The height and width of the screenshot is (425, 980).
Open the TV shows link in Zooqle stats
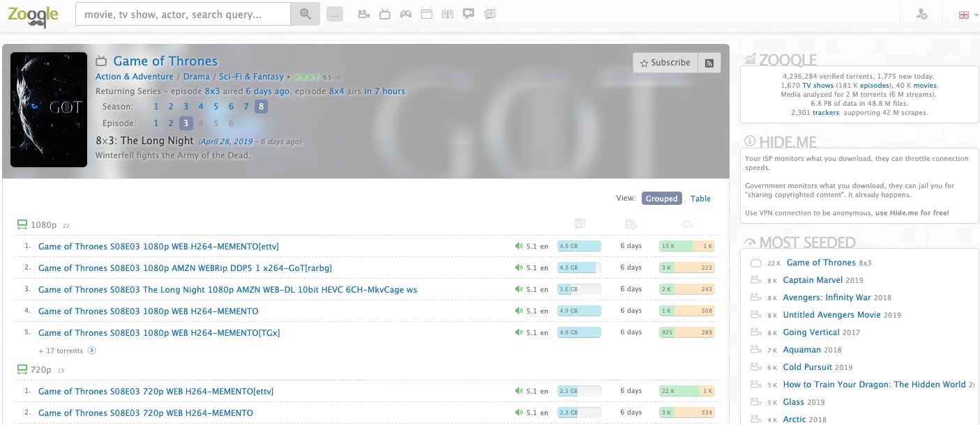pos(817,85)
